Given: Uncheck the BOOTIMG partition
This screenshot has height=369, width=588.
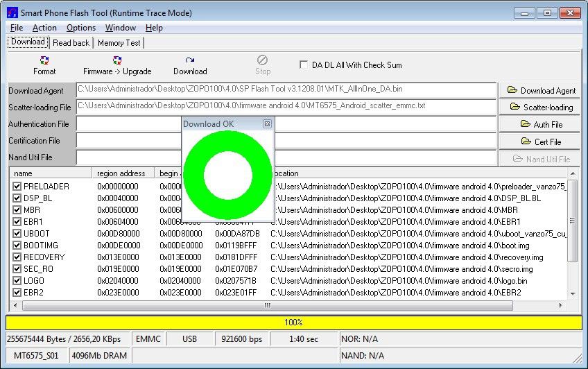Looking at the screenshot, I should [x=17, y=246].
